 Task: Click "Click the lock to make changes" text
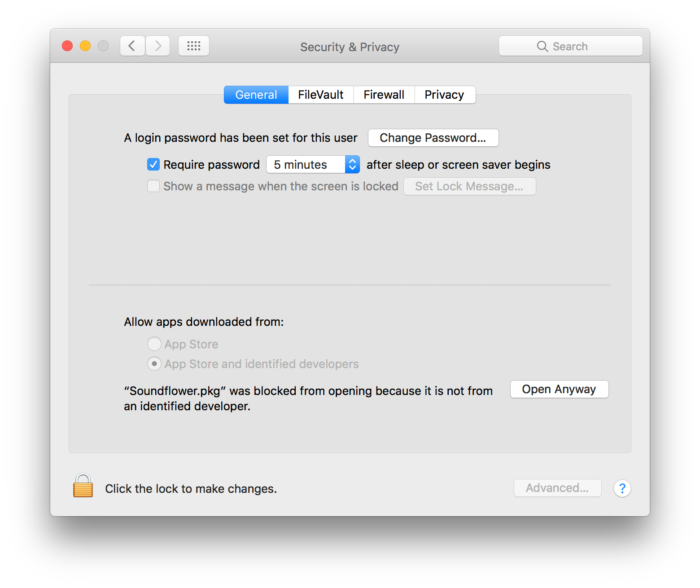pyautogui.click(x=191, y=489)
